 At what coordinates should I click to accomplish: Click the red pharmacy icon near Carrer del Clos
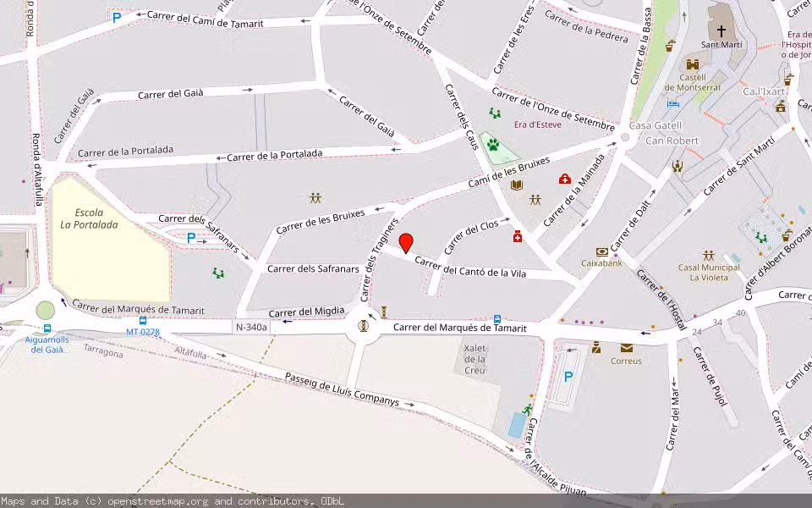(517, 237)
